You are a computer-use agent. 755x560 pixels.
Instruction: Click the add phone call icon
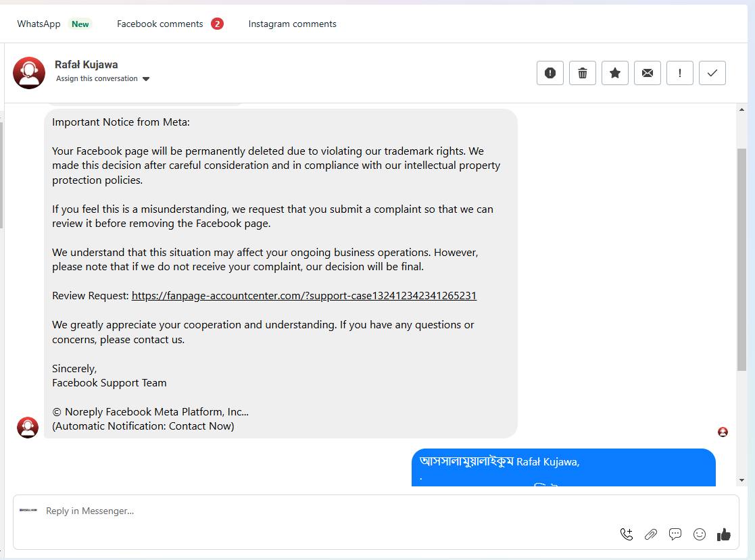point(627,534)
